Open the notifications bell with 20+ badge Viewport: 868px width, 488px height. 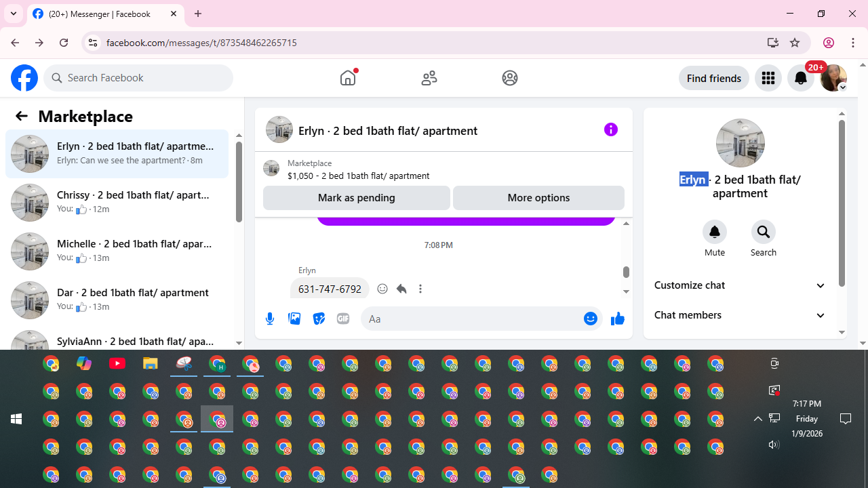[801, 78]
